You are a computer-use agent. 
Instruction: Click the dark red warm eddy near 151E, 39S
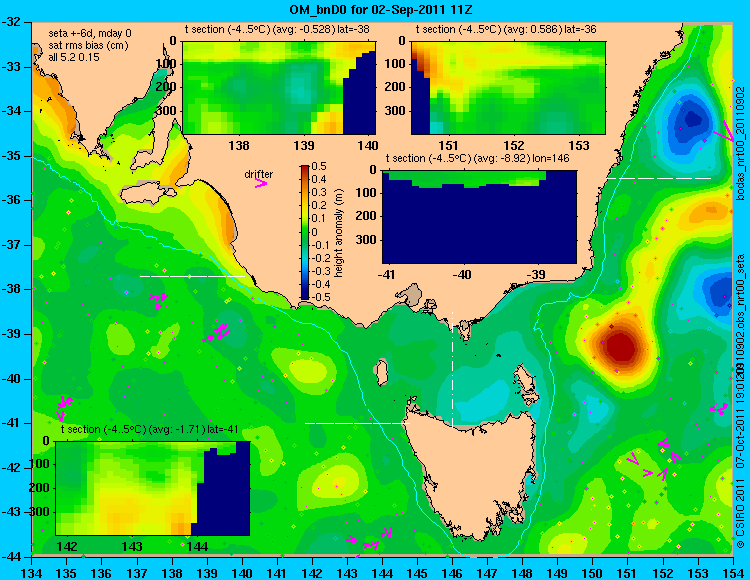pos(619,347)
